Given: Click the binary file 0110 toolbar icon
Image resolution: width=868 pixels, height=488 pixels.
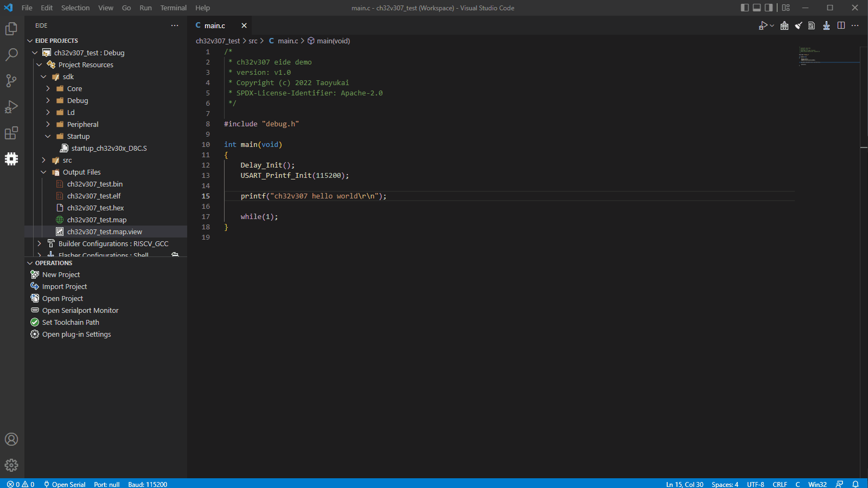Looking at the screenshot, I should (812, 25).
